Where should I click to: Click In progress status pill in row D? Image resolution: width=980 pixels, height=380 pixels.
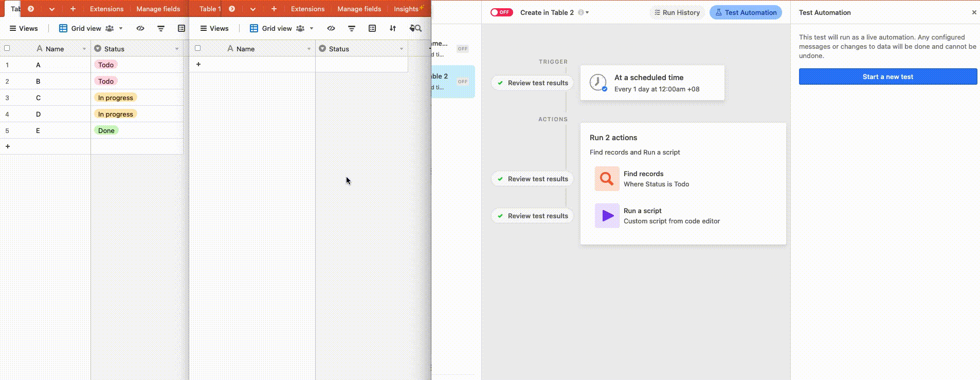tap(116, 114)
